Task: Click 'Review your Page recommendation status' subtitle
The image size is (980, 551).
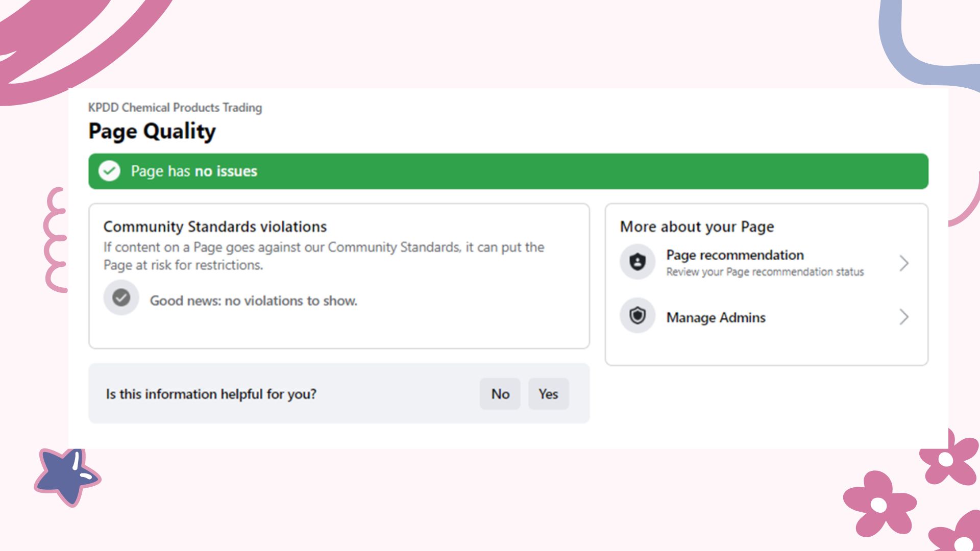Action: 765,272
